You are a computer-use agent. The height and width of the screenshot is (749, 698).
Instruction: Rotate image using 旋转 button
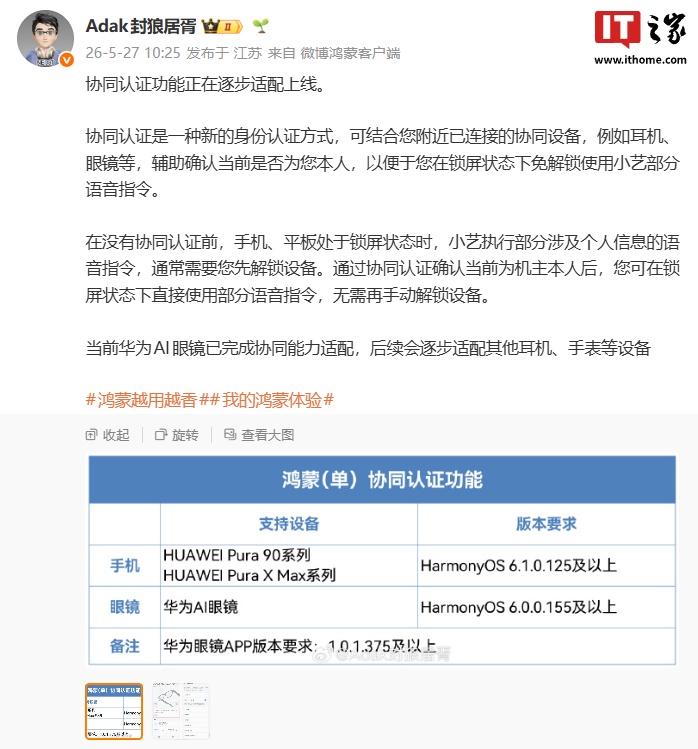pyautogui.click(x=177, y=435)
